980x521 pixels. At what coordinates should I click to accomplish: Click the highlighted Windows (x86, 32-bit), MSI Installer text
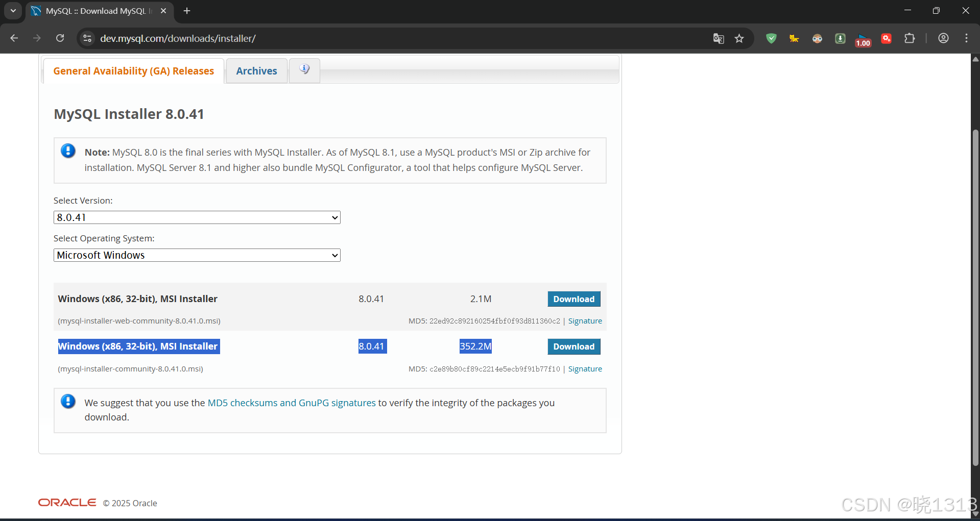tap(139, 346)
